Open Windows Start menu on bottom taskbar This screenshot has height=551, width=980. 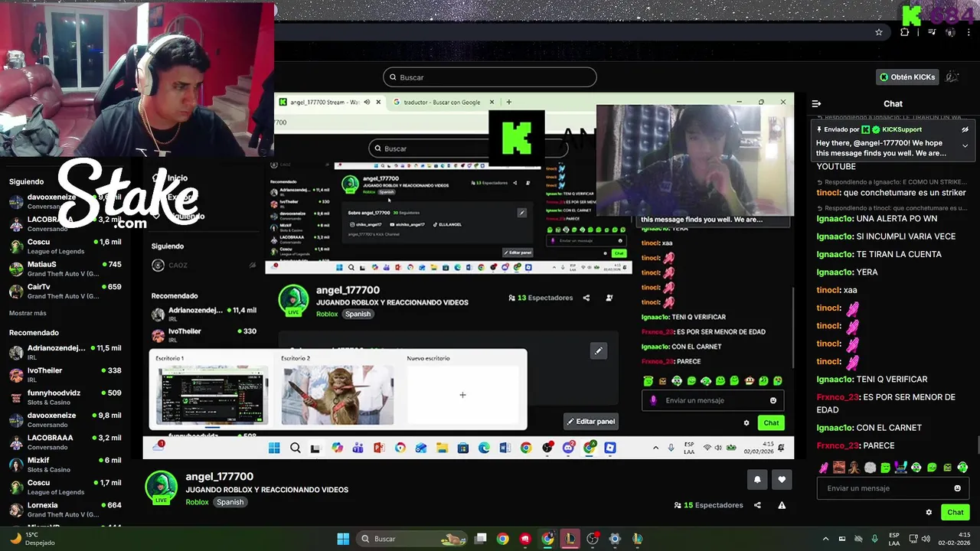click(x=343, y=539)
